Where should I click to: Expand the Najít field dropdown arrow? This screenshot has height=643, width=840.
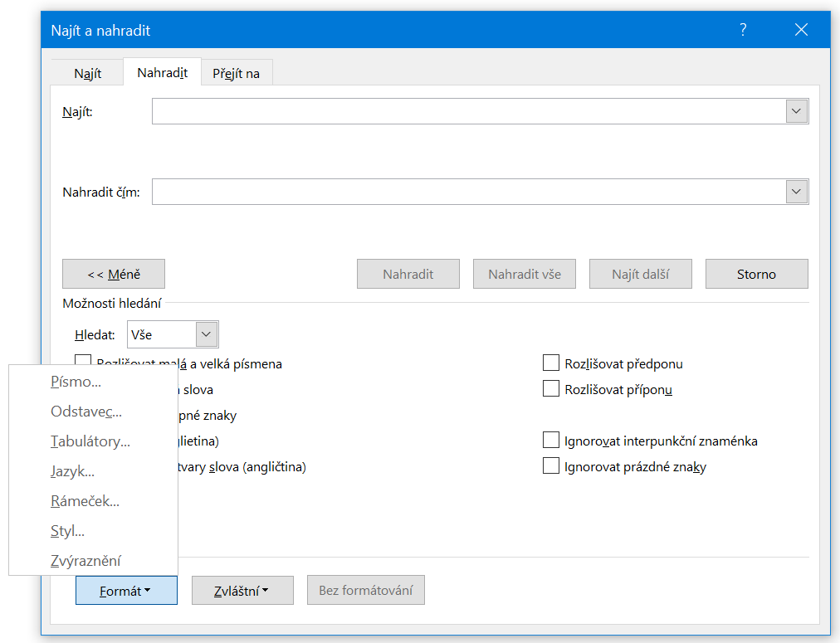coord(797,111)
